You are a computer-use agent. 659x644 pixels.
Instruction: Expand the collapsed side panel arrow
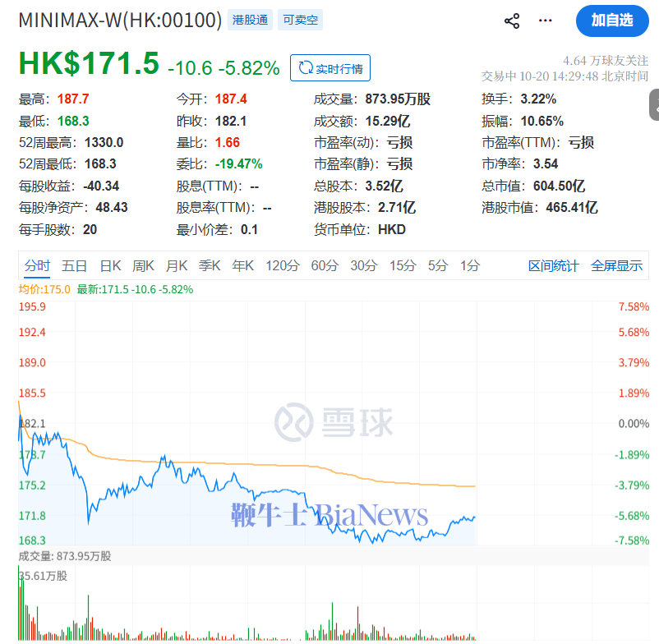coord(654,104)
